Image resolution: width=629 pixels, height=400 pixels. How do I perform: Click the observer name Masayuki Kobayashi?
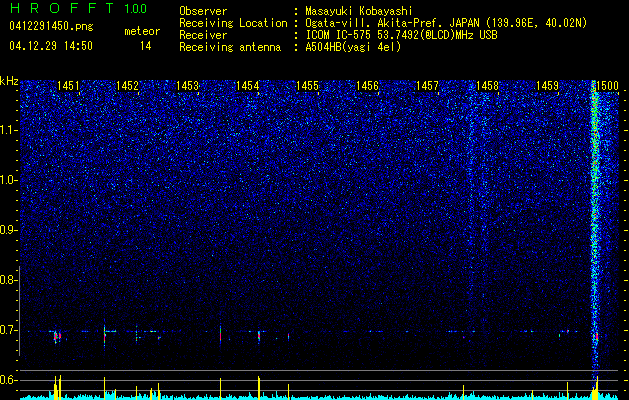coord(359,11)
